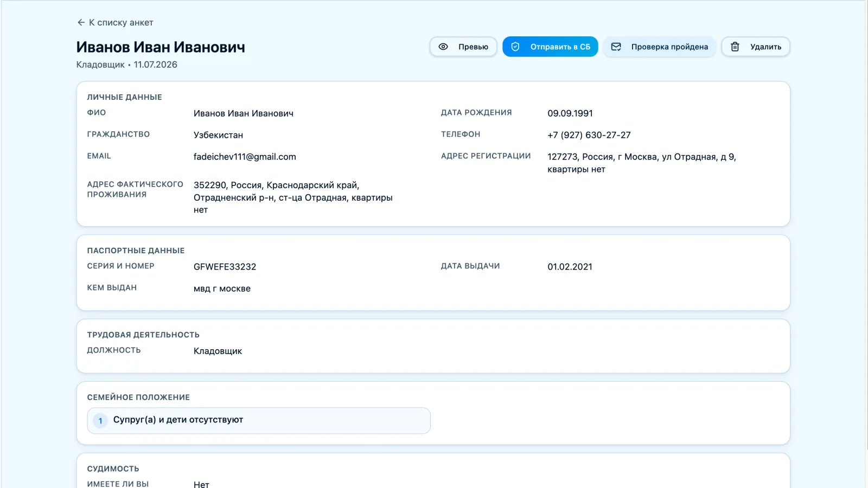Click passport number GFWEFE33232
Image resolution: width=868 pixels, height=488 pixels.
[225, 267]
